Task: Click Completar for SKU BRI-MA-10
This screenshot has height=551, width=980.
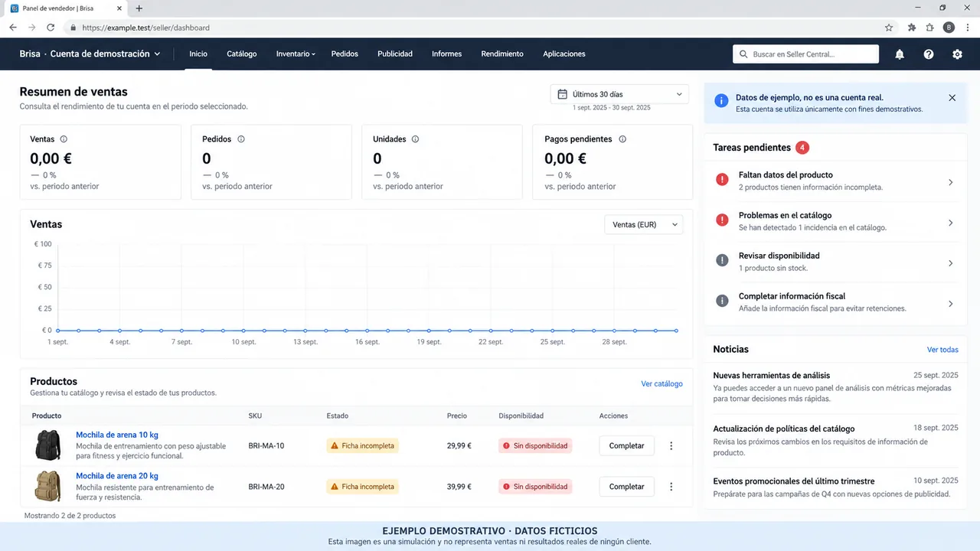Action: click(626, 445)
